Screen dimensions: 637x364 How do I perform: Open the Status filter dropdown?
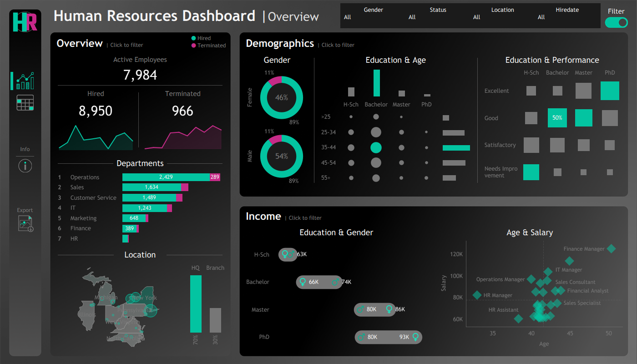[x=438, y=17]
